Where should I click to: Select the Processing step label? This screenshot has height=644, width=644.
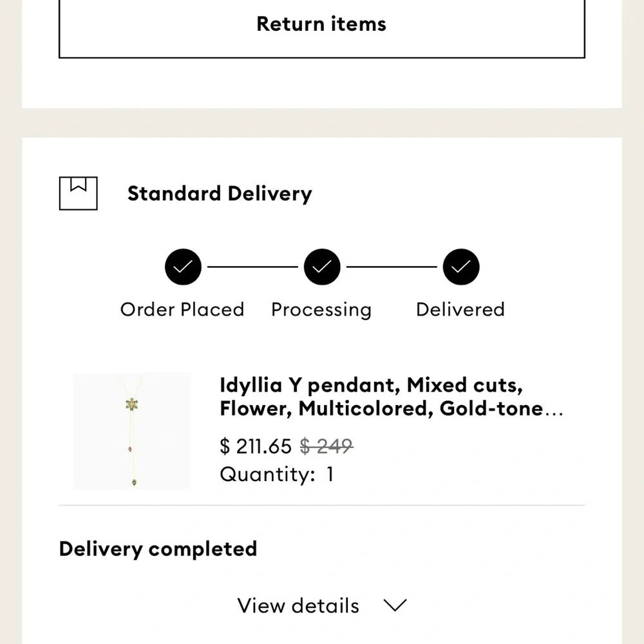click(321, 310)
